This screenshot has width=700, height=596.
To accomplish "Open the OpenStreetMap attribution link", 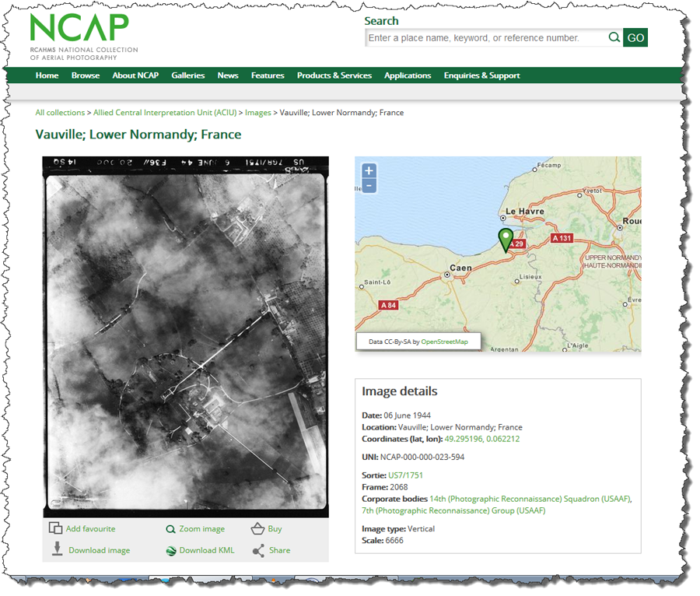I will click(444, 342).
